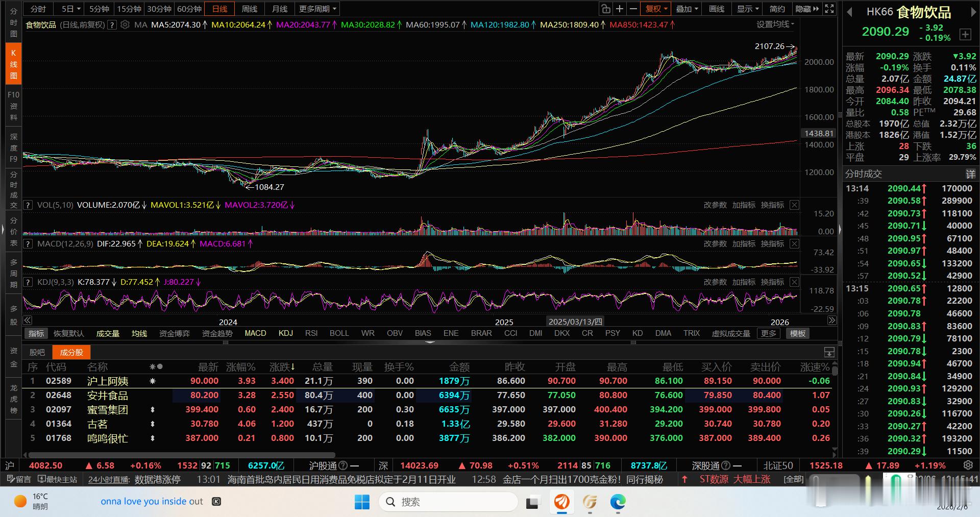Shift chart timeline right with double-arrow
The image size is (980, 517).
pyautogui.click(x=832, y=321)
